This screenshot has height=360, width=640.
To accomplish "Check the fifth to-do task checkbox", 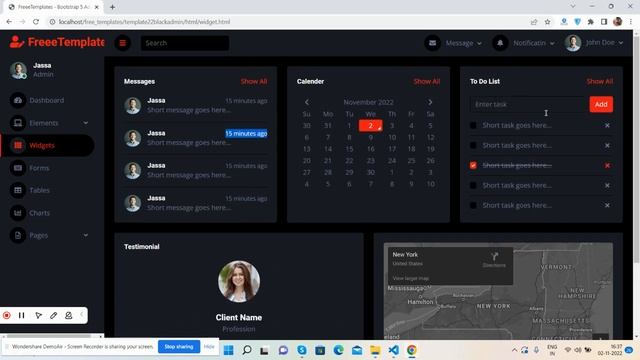I will point(473,205).
